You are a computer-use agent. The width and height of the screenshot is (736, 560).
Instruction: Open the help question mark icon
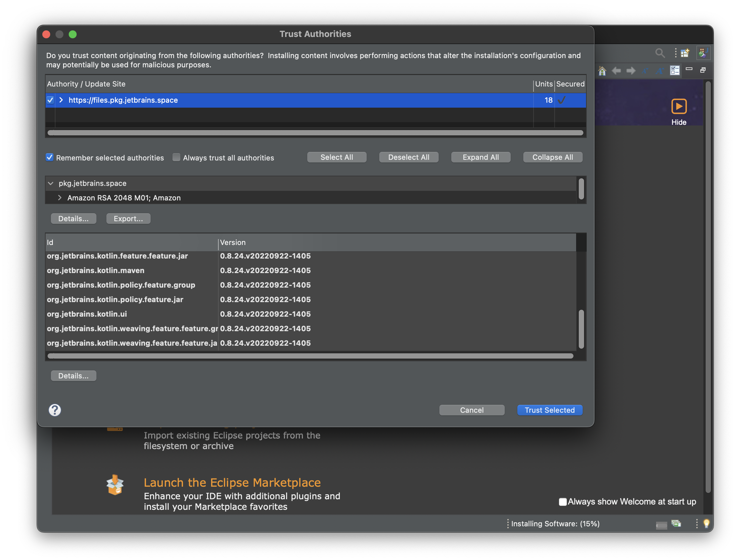click(55, 410)
